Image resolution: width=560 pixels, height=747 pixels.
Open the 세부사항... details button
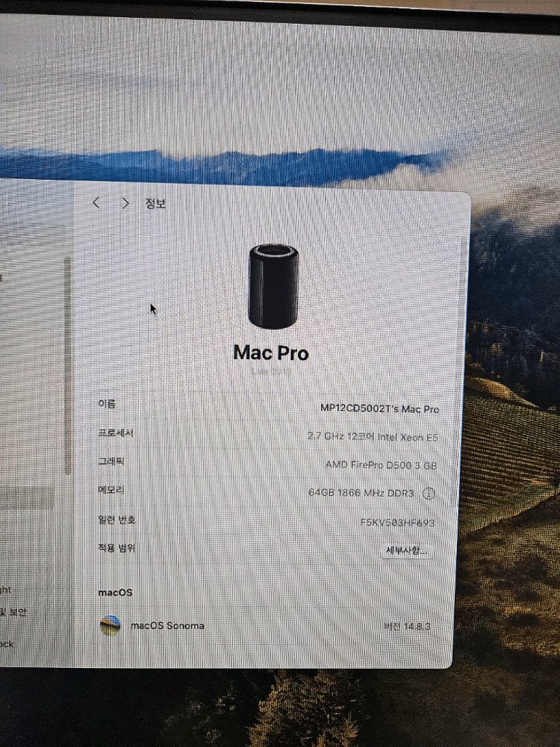407,551
